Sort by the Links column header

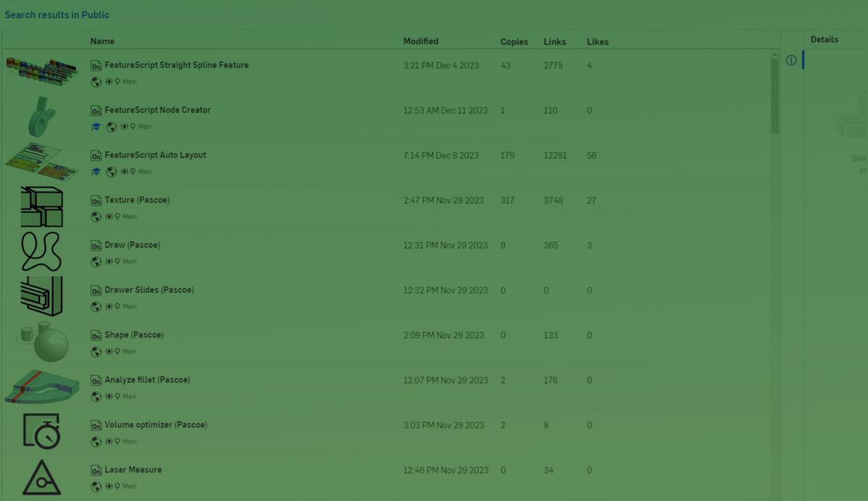pyautogui.click(x=554, y=42)
